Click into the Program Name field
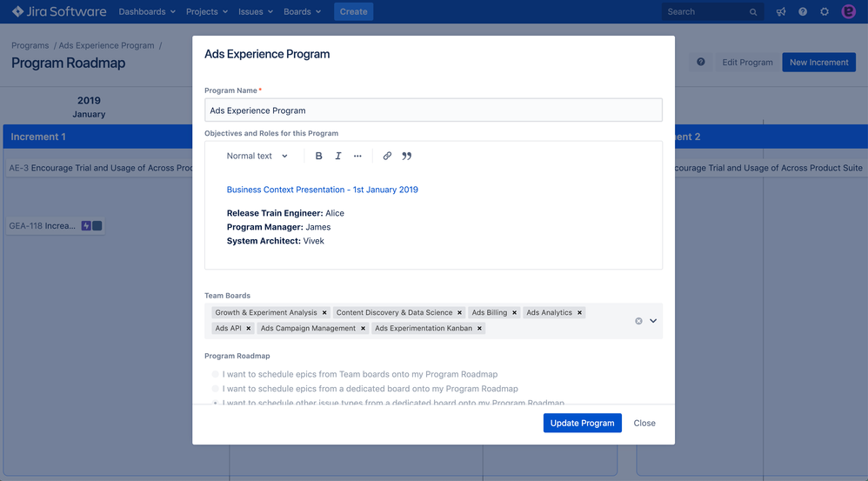The image size is (868, 481). [x=433, y=110]
